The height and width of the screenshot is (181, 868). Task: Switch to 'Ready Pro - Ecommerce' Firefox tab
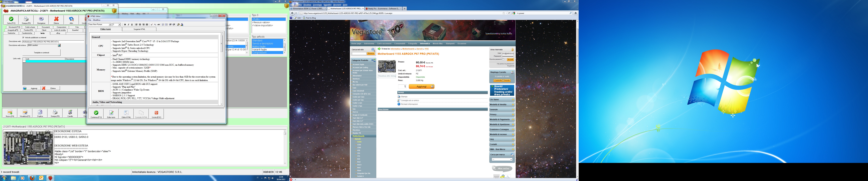pos(384,8)
